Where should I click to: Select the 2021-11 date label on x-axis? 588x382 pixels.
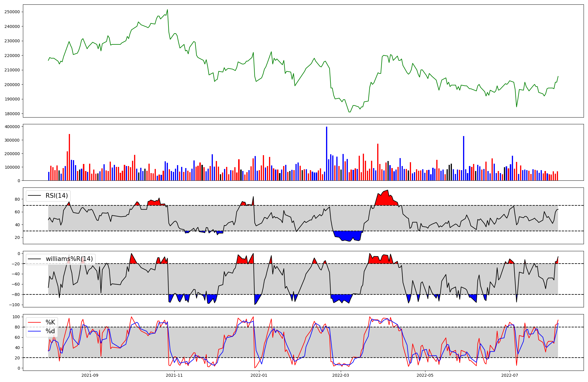175,375
